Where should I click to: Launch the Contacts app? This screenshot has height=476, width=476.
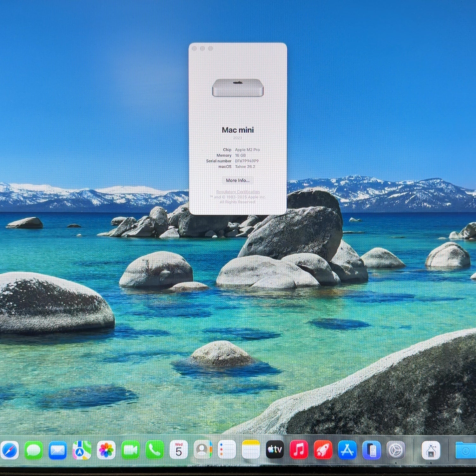[203, 450]
